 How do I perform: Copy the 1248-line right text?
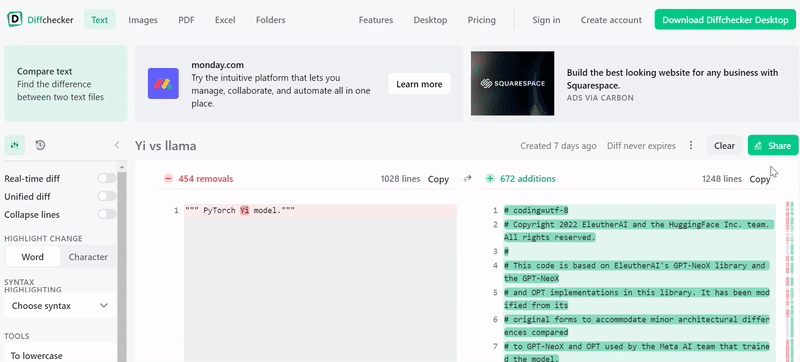coord(760,179)
